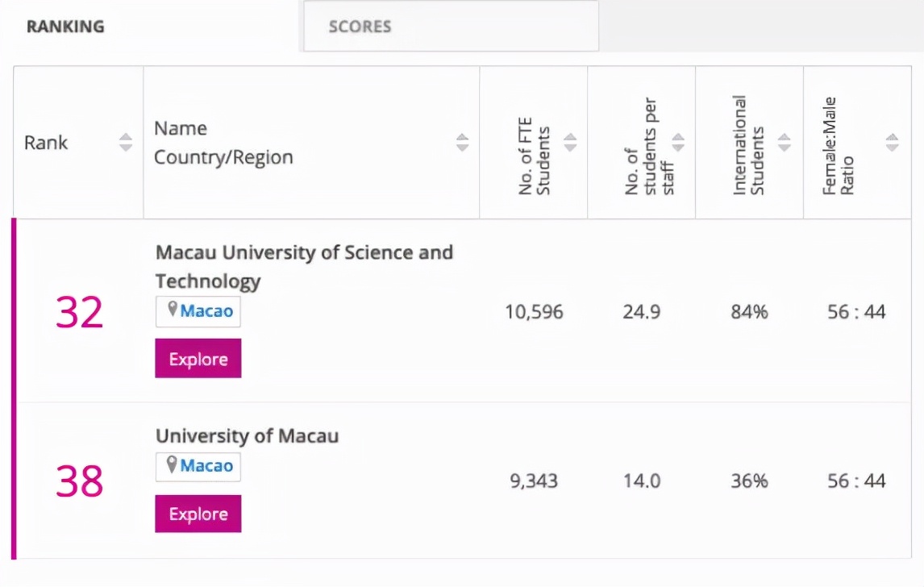Select the RANKING tab

[65, 26]
